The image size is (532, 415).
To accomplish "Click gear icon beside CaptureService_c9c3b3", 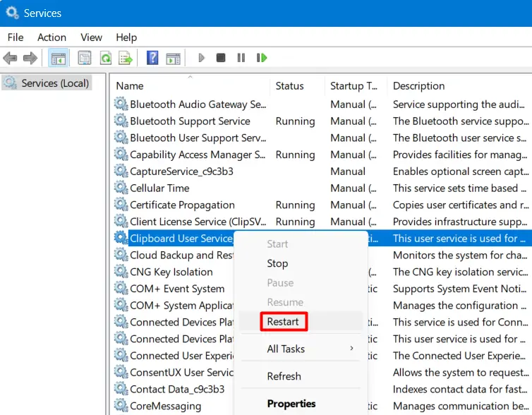I will point(121,171).
